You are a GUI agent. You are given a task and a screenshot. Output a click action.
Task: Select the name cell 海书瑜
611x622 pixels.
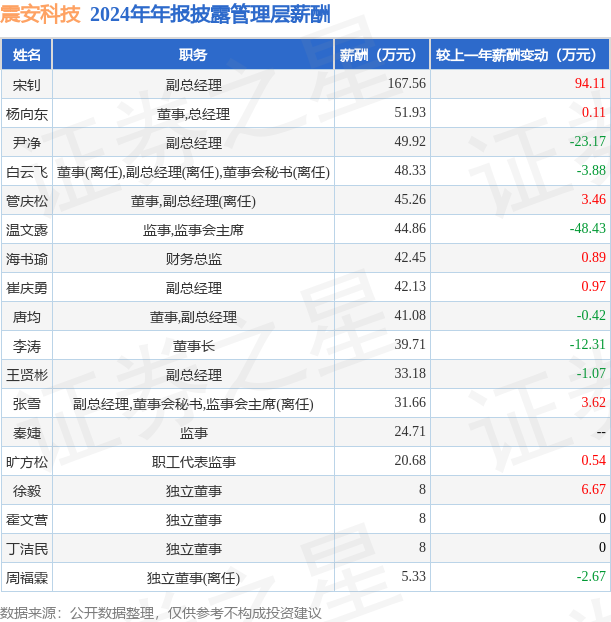[27, 259]
